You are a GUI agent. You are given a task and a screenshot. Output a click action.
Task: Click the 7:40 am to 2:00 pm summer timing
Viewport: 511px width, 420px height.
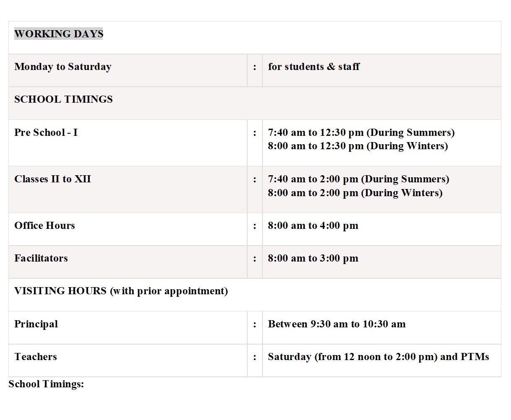click(x=358, y=179)
